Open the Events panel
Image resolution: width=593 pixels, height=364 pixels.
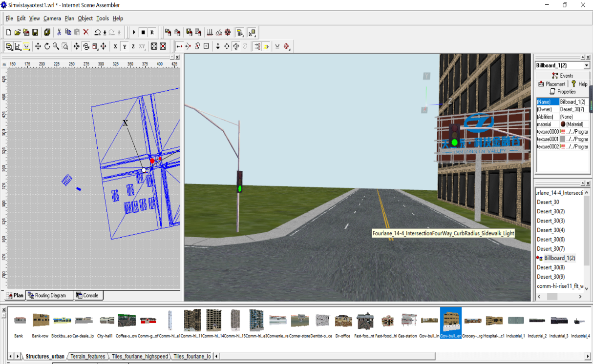(x=562, y=76)
